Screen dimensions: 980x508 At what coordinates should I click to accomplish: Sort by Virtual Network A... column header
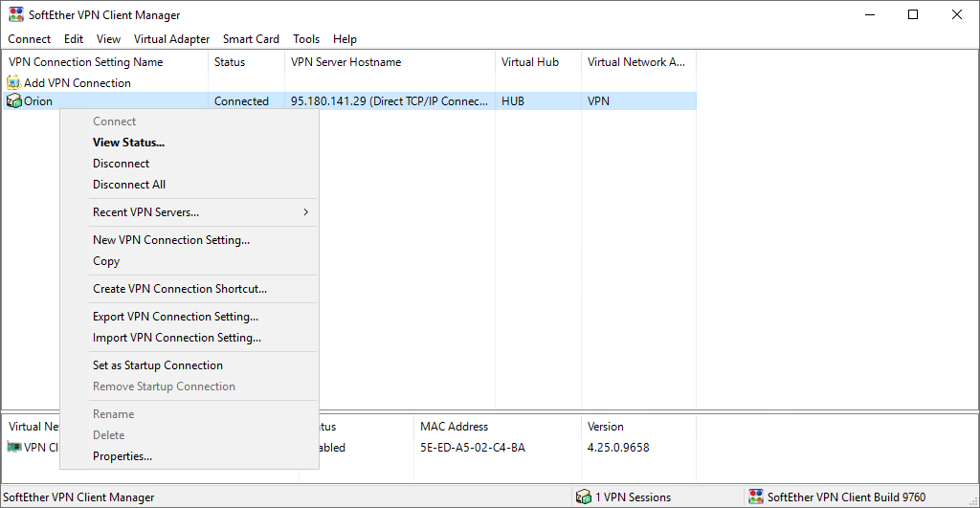[638, 62]
